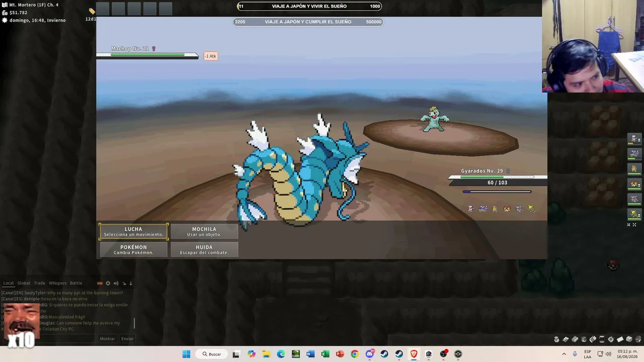The width and height of the screenshot is (644, 362).
Task: Open Task View in the taskbar
Action: [236, 354]
